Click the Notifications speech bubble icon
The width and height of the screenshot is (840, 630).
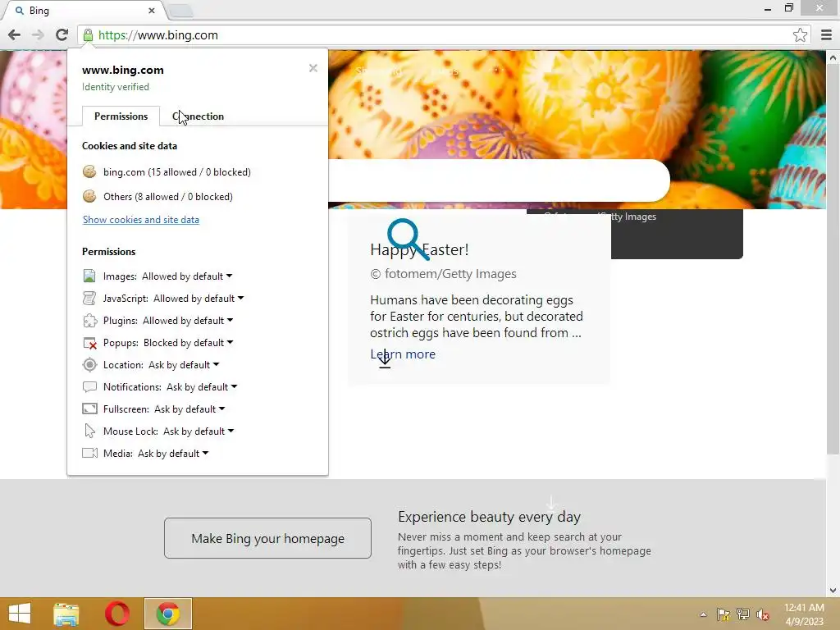89,387
